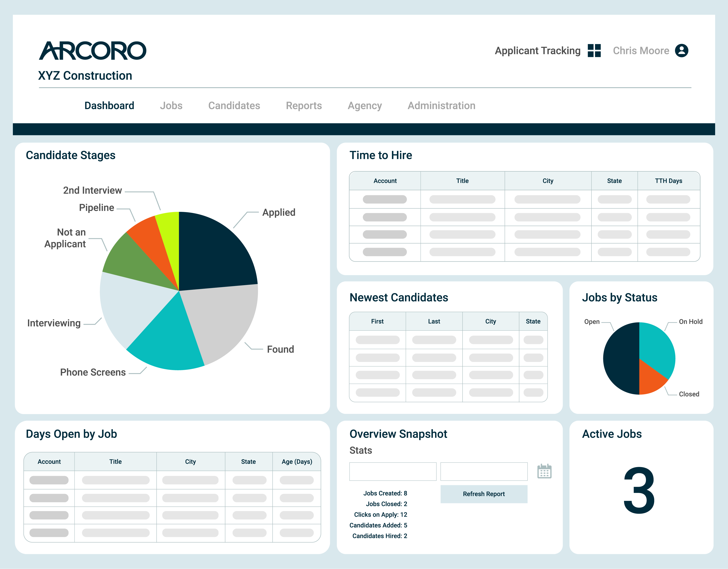Image resolution: width=728 pixels, height=569 pixels.
Task: Open the Agency menu item
Action: [365, 106]
